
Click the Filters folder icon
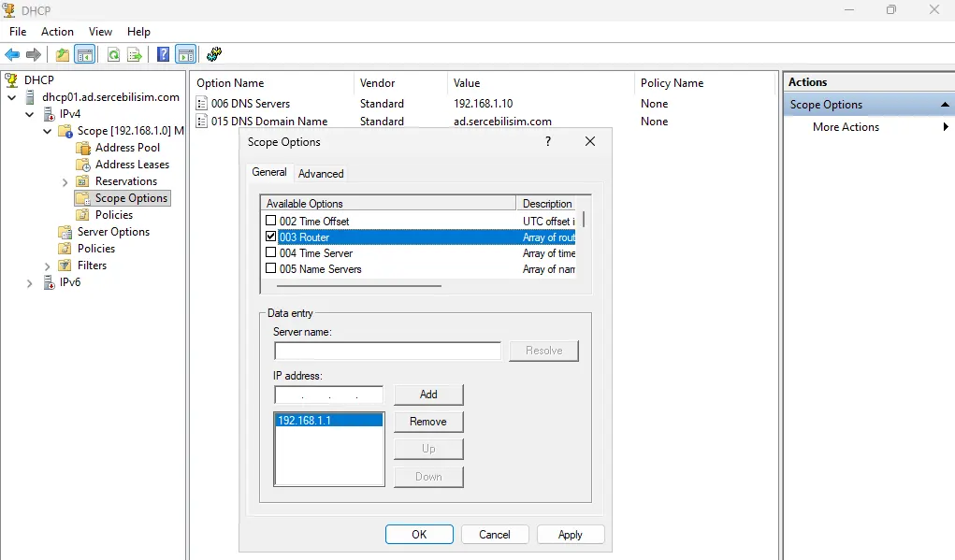(65, 266)
